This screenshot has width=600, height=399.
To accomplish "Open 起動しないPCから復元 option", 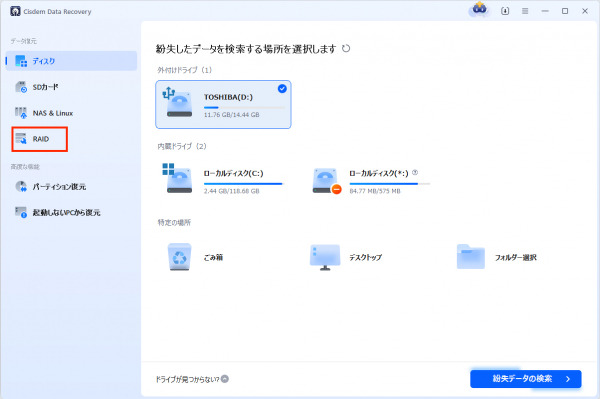I will click(57, 213).
